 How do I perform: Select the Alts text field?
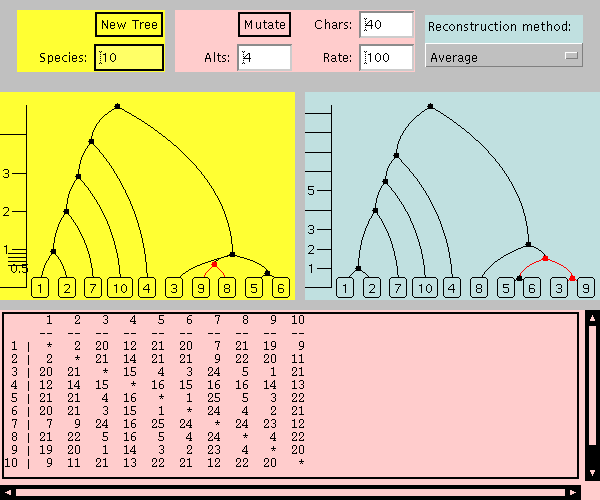tap(264, 58)
